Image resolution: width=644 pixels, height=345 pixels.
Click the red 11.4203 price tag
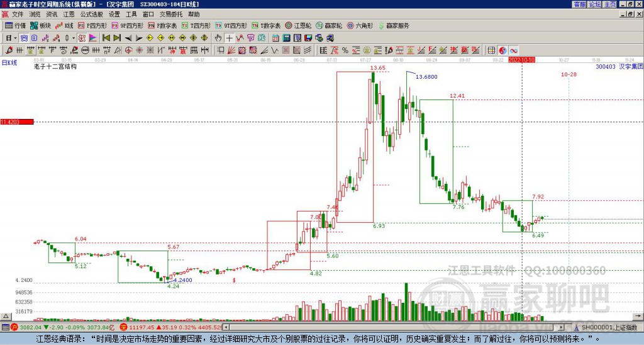tap(17, 122)
